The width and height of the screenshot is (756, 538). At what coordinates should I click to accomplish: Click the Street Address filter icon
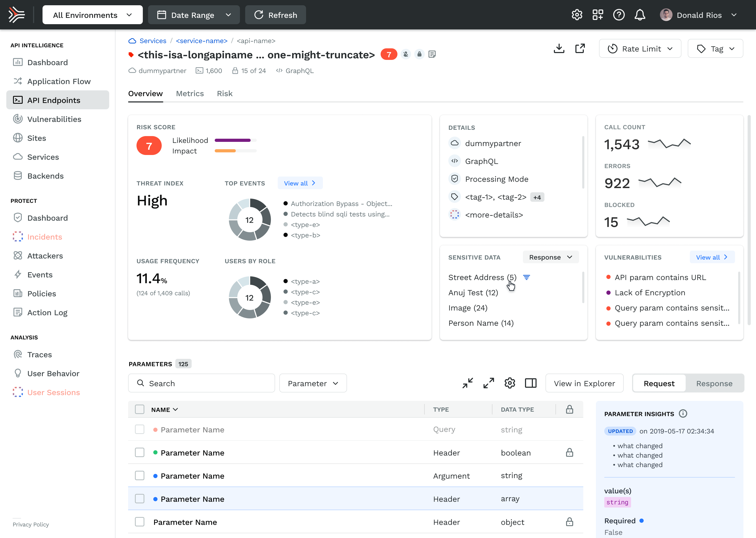527,277
